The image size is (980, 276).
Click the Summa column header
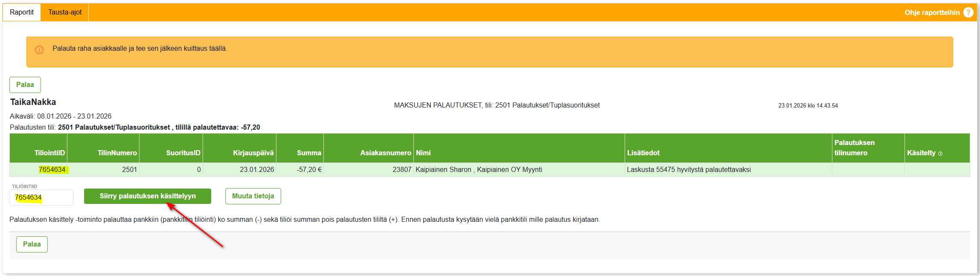tap(309, 153)
